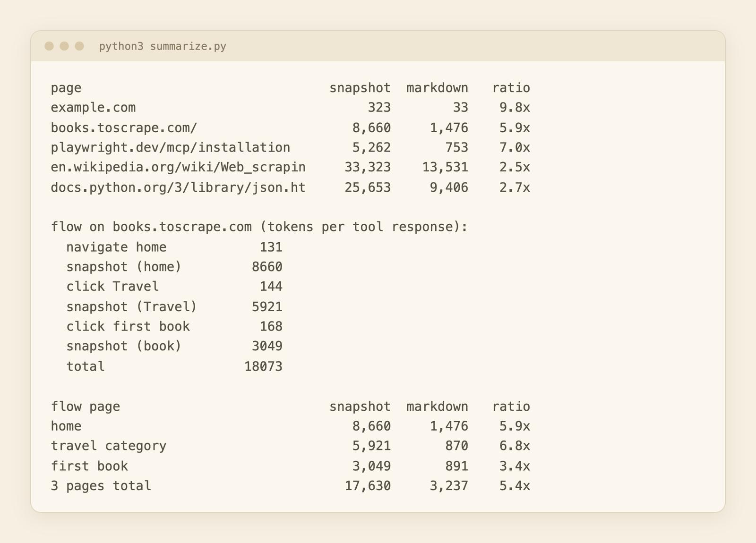Click markdown value "870" for travel category
This screenshot has width=756, height=543.
coord(456,446)
